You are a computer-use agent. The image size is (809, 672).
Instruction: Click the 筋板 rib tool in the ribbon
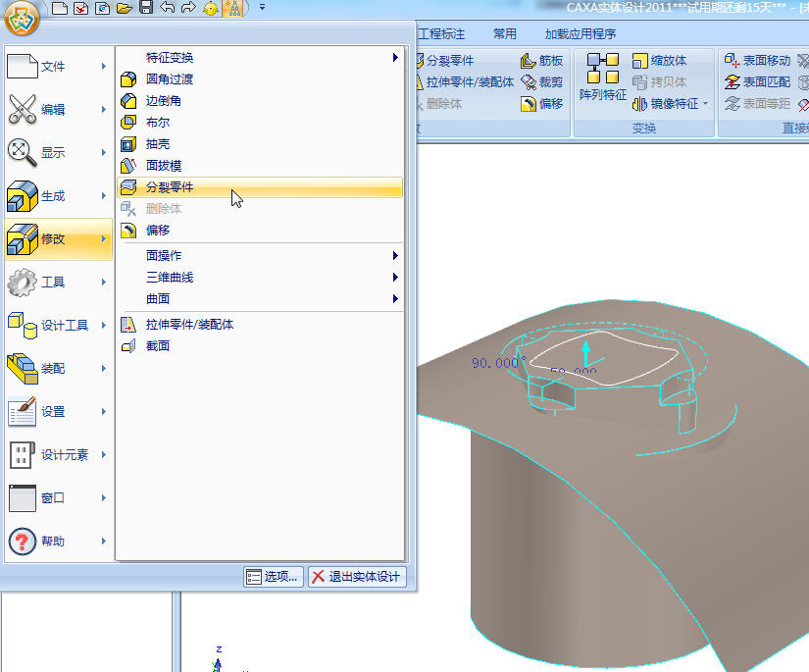(542, 61)
